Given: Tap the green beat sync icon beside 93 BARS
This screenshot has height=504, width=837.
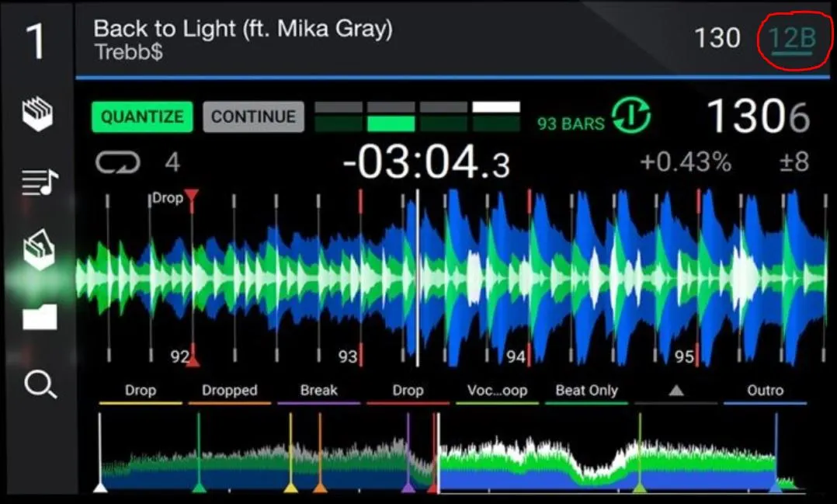Looking at the screenshot, I should [x=631, y=117].
